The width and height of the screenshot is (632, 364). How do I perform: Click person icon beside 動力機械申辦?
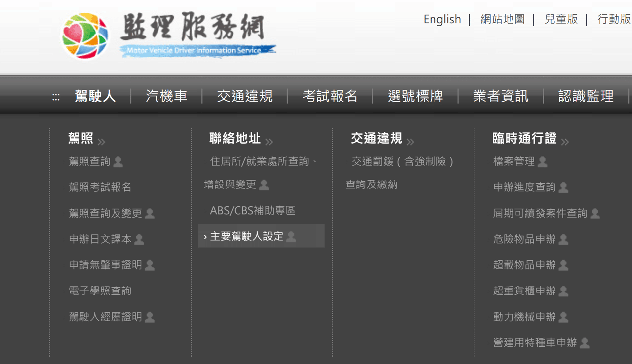point(563,317)
